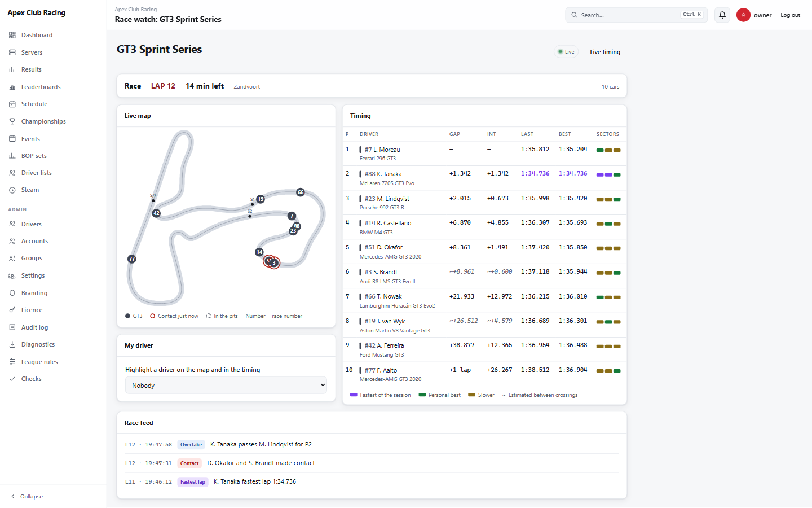
Task: Click the Fastest lap tag in the race feed
Action: coord(193,482)
